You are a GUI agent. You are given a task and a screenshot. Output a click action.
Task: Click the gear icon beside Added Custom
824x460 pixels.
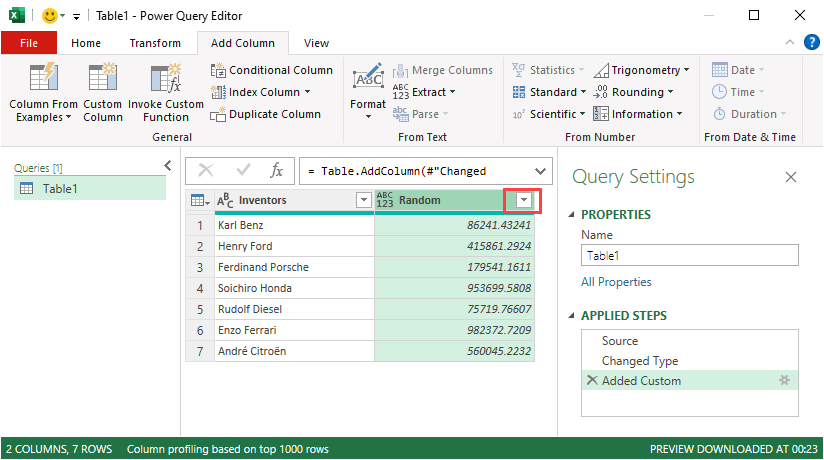783,380
